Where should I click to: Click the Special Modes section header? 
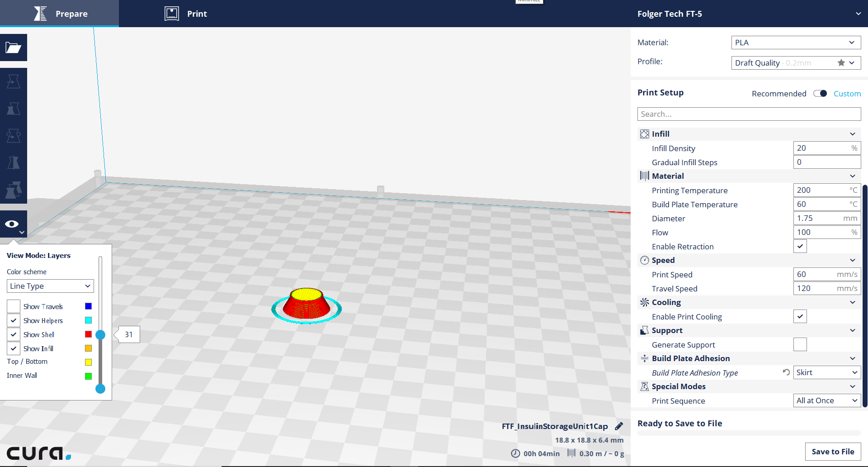click(x=749, y=386)
